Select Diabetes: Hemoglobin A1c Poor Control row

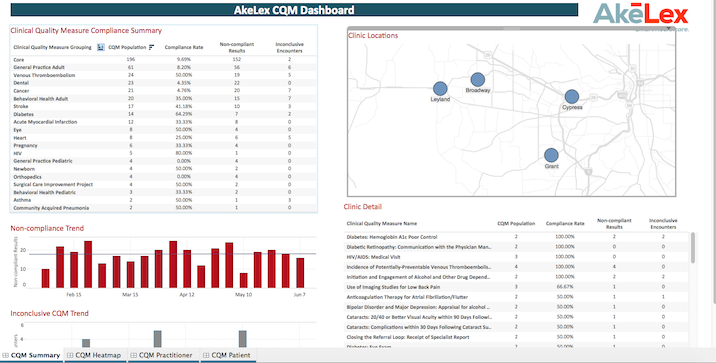(x=517, y=237)
